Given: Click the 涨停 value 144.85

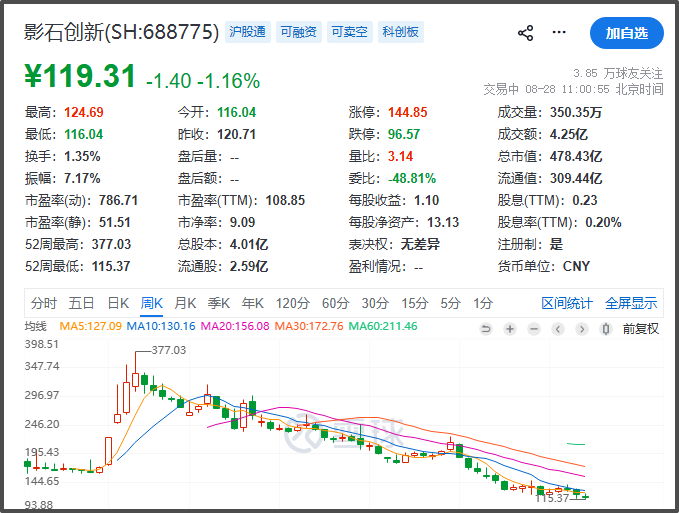Looking at the screenshot, I should tap(407, 113).
